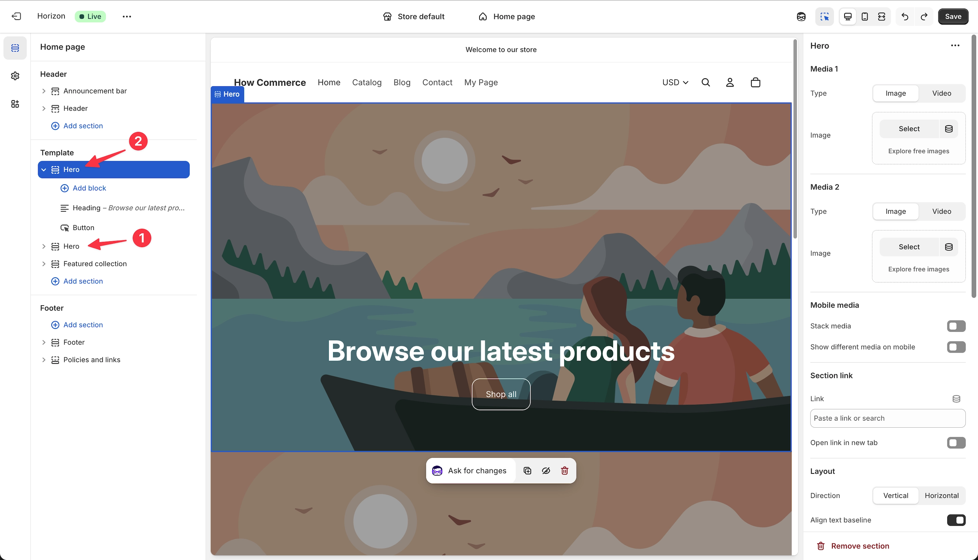Select the Heading block in Hero tree
Viewport: 978px width, 560px height.
pos(122,208)
